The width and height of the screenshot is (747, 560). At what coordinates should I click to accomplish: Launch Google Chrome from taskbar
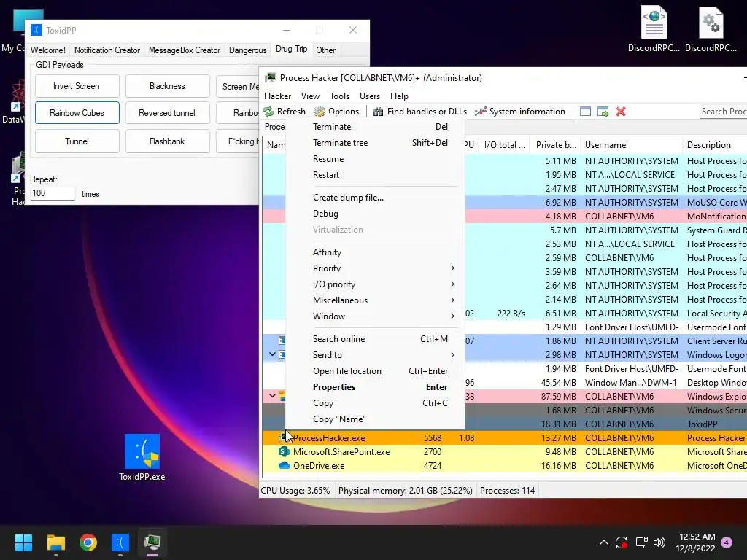(x=88, y=542)
